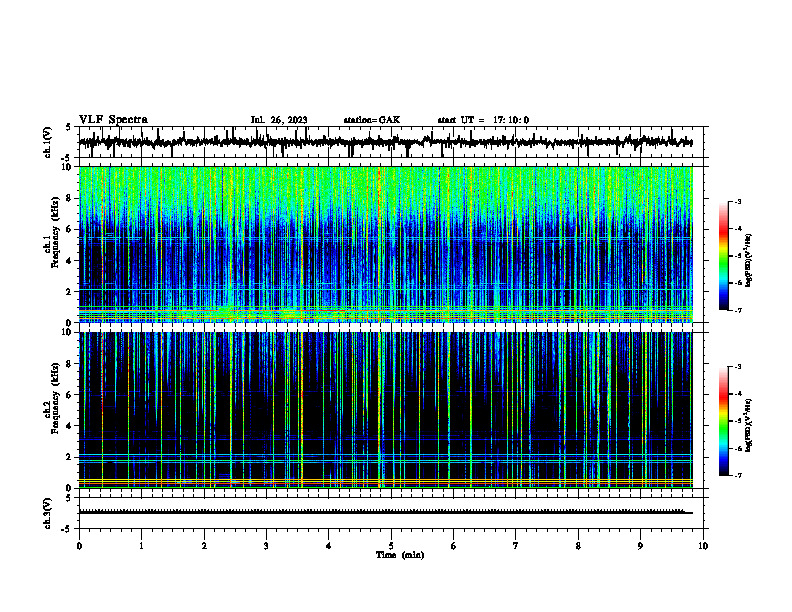Click the log(PSD) label beside ch.2 colorbar

pyautogui.click(x=749, y=425)
